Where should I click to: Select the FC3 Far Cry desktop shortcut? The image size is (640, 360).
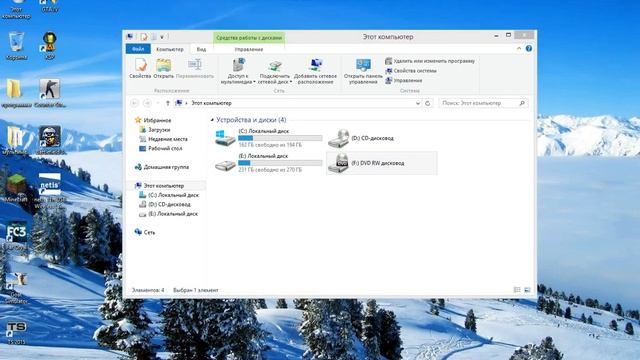coord(16,236)
